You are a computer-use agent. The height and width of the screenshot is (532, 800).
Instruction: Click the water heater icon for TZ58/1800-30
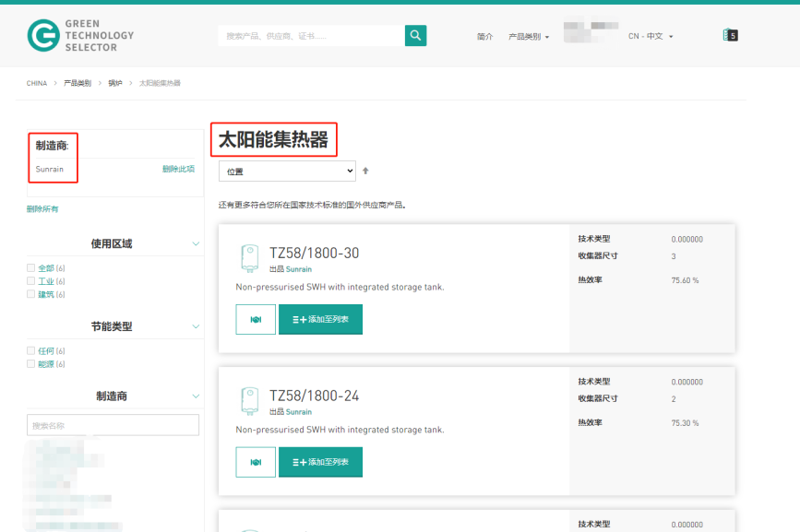tap(248, 258)
